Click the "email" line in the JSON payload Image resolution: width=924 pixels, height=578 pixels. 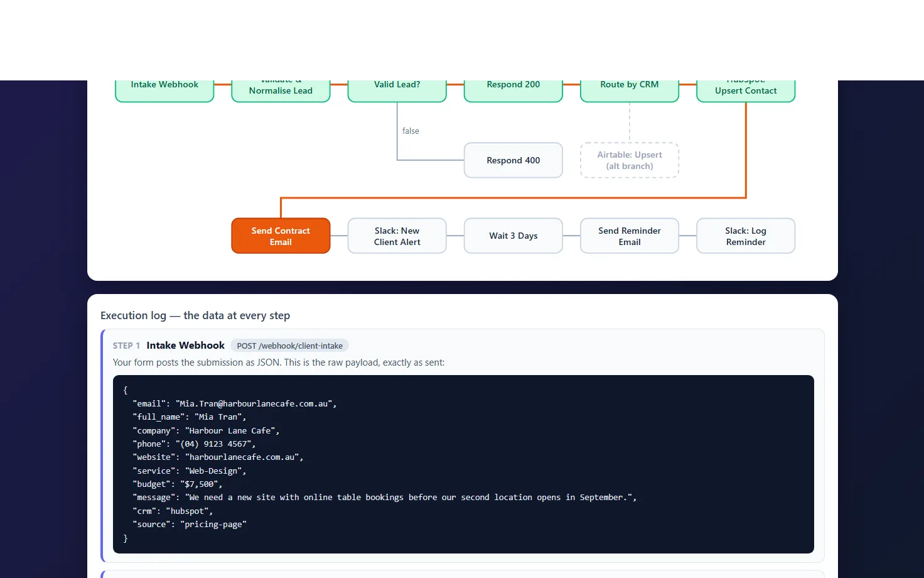pyautogui.click(x=235, y=404)
